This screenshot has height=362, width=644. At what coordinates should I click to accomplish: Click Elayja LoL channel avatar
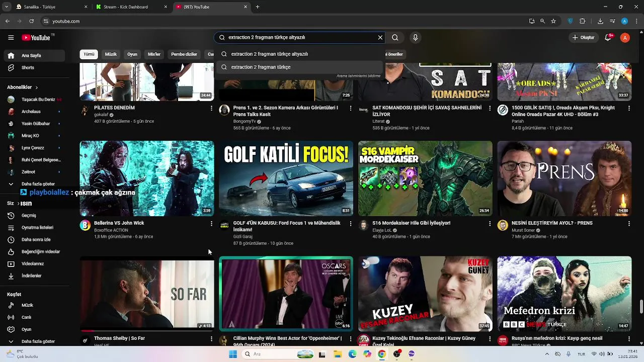(363, 225)
